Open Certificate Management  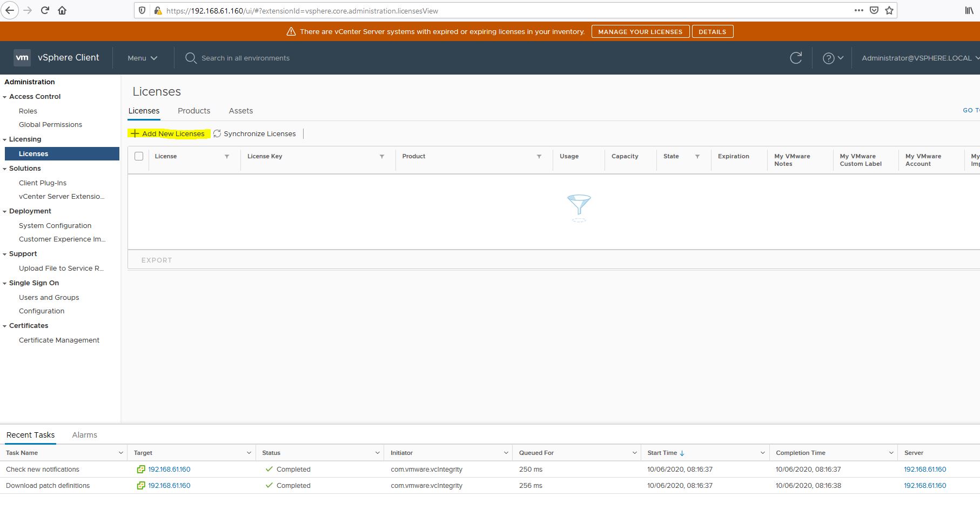click(59, 340)
